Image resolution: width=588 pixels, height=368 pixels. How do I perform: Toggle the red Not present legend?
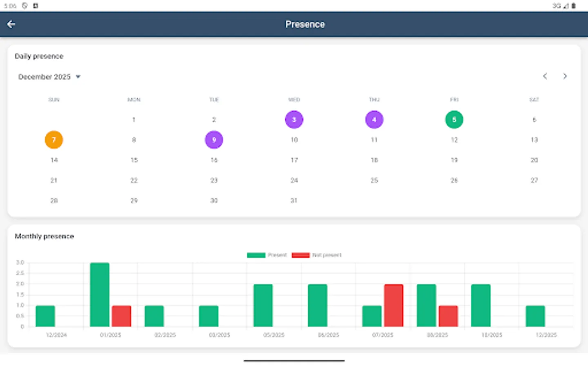[x=316, y=255]
